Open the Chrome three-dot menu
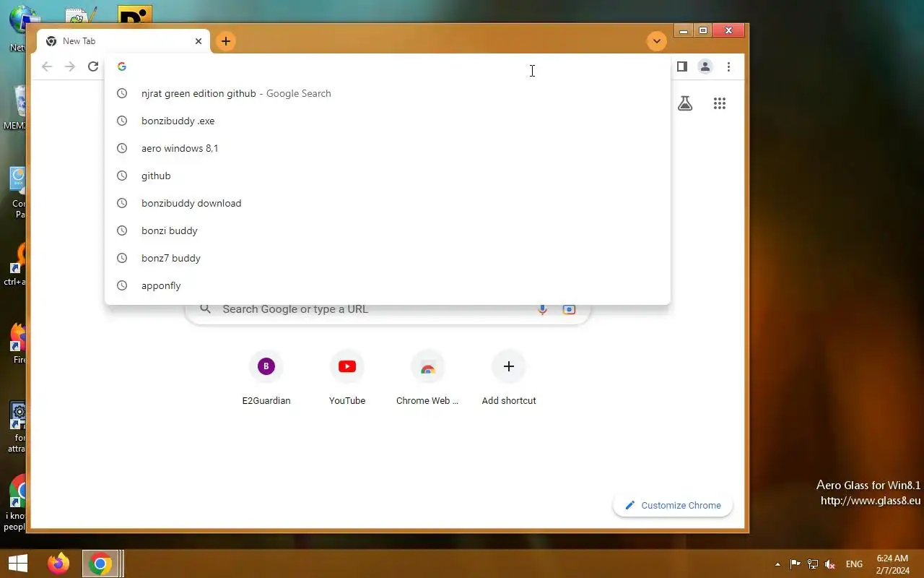Screen dimensions: 924x578 [x=728, y=66]
